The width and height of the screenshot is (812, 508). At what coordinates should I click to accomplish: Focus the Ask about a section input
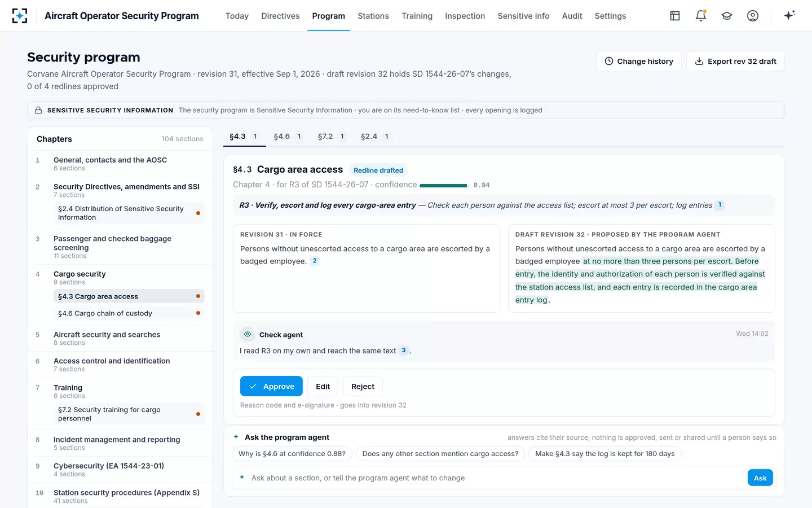coord(497,478)
